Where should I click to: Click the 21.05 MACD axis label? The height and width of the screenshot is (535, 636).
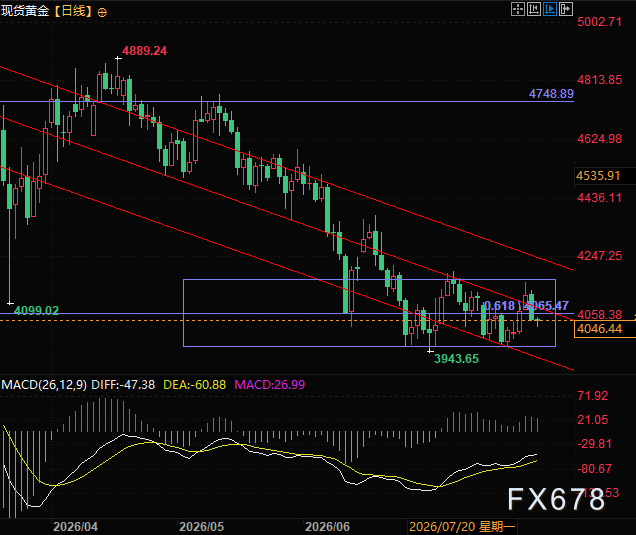[593, 420]
